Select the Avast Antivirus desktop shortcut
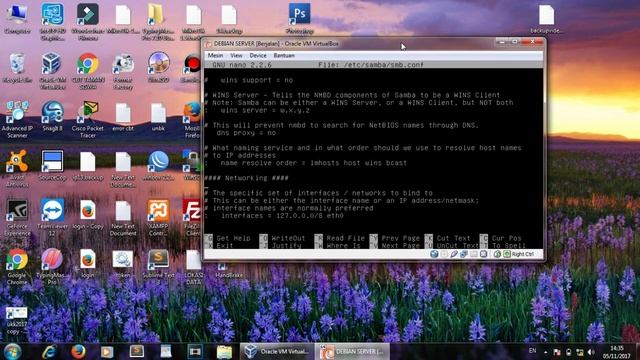 [x=17, y=168]
